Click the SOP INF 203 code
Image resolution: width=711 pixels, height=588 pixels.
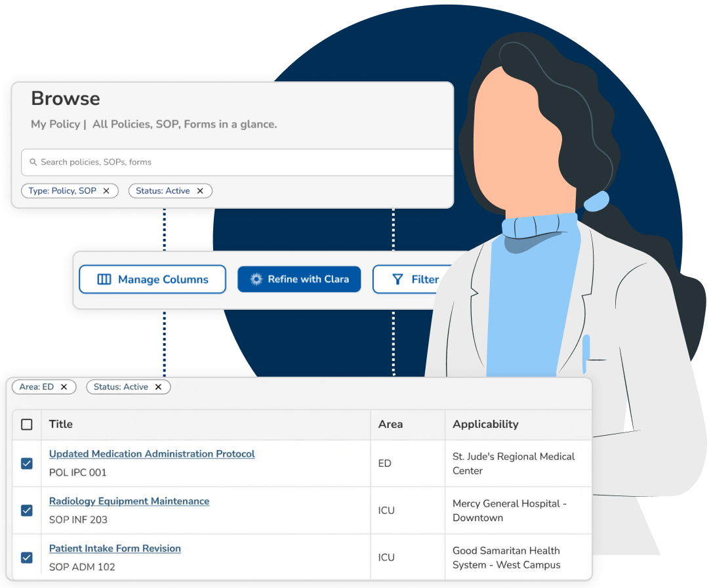(78, 520)
